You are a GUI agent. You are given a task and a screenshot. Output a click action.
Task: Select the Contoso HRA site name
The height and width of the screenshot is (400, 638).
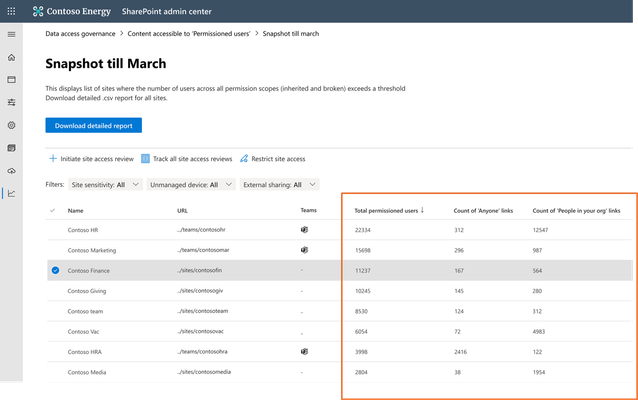coord(85,352)
